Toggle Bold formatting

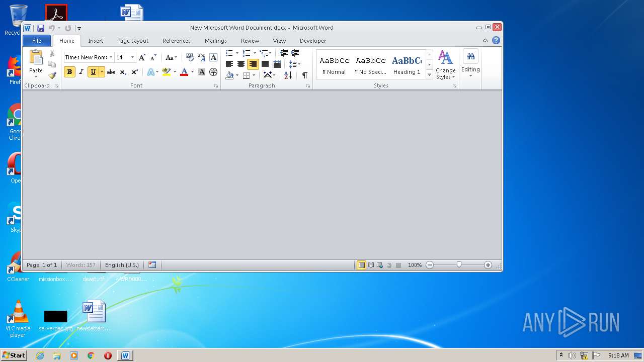pos(69,72)
